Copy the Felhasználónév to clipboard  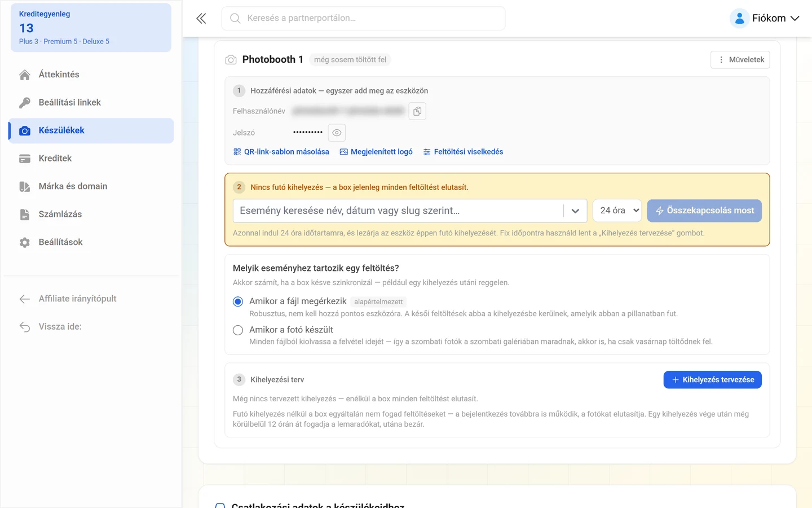417,111
